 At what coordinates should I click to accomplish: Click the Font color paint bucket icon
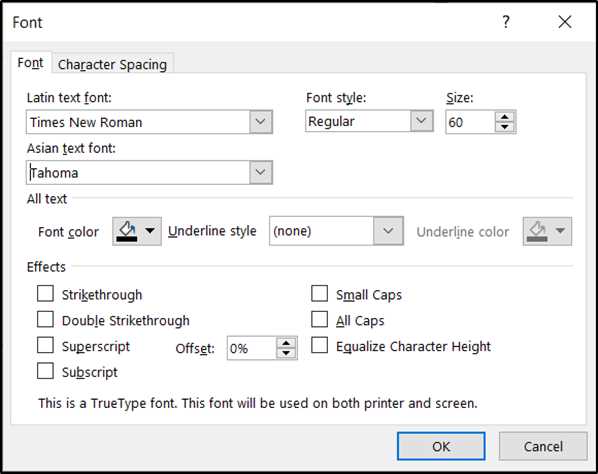click(x=127, y=231)
